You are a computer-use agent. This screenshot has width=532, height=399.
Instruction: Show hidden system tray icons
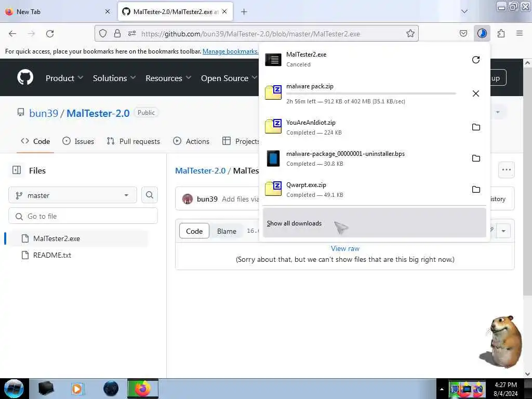442,389
